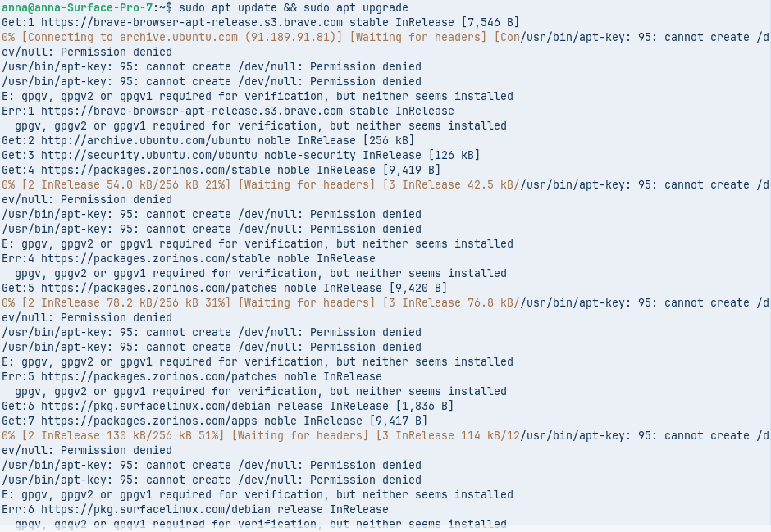Image resolution: width=771 pixels, height=532 pixels.
Task: Click the 51% InRelease progress text
Action: tap(210, 435)
